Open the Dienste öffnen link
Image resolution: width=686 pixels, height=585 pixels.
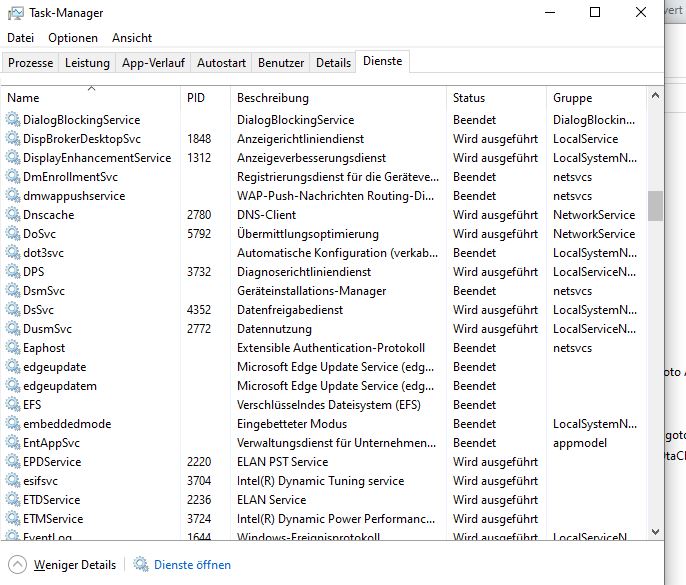coord(192,565)
